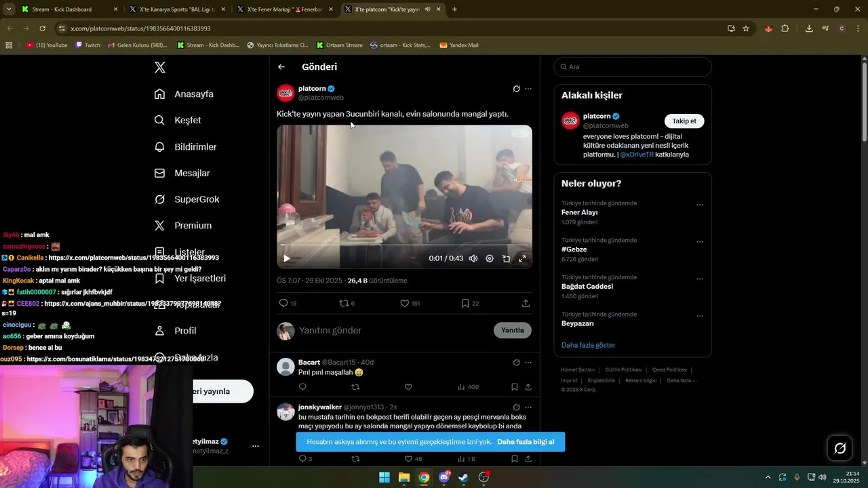Screen dimensions: 868x488
Task: Play the video
Action: pos(287,258)
